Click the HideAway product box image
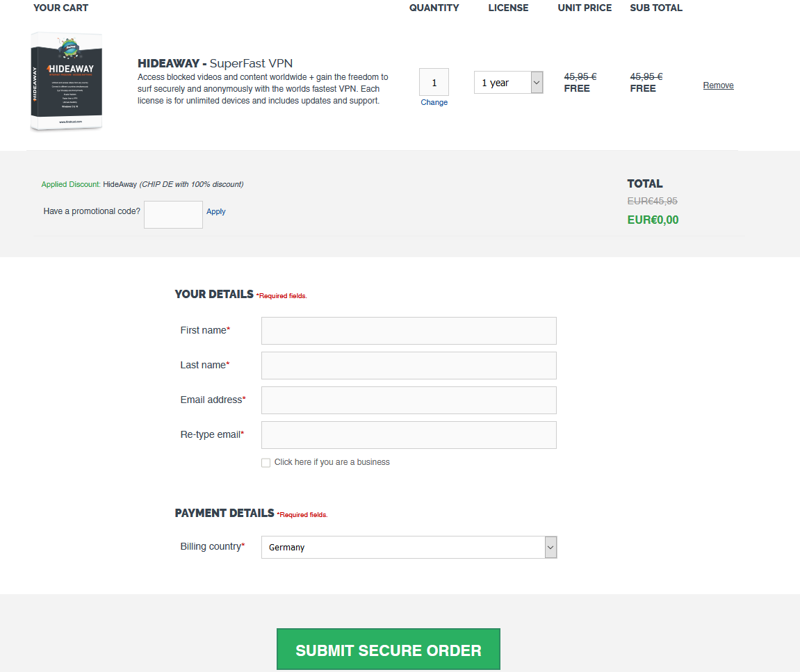 66,81
